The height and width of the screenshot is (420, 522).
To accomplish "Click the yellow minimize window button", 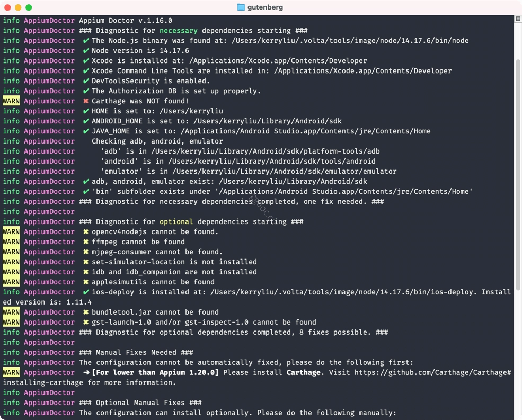I will (19, 7).
